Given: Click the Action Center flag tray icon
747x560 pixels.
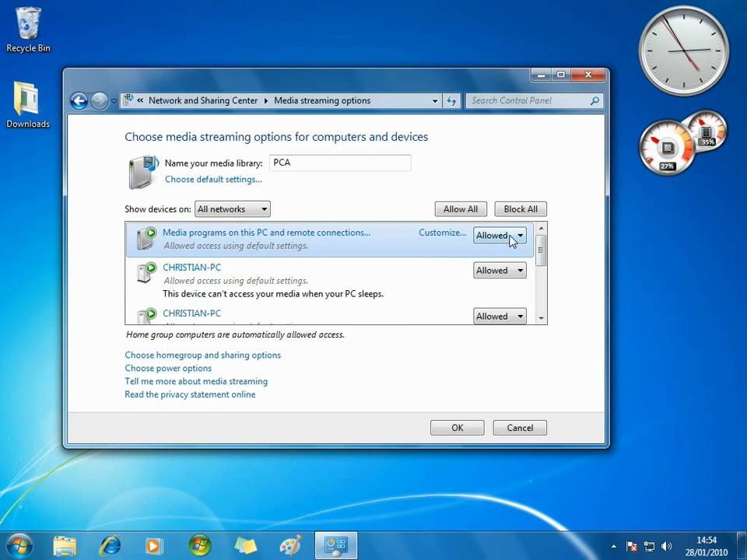Looking at the screenshot, I should click(x=632, y=546).
